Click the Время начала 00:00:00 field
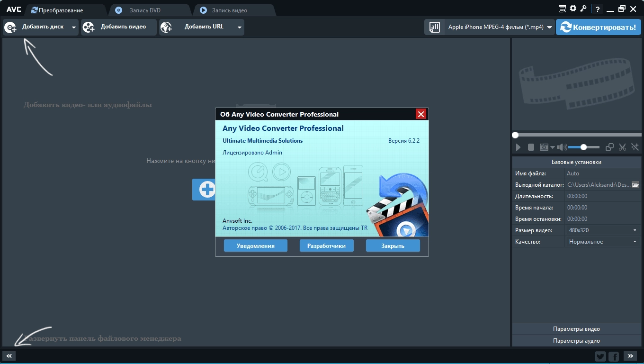 tap(603, 208)
